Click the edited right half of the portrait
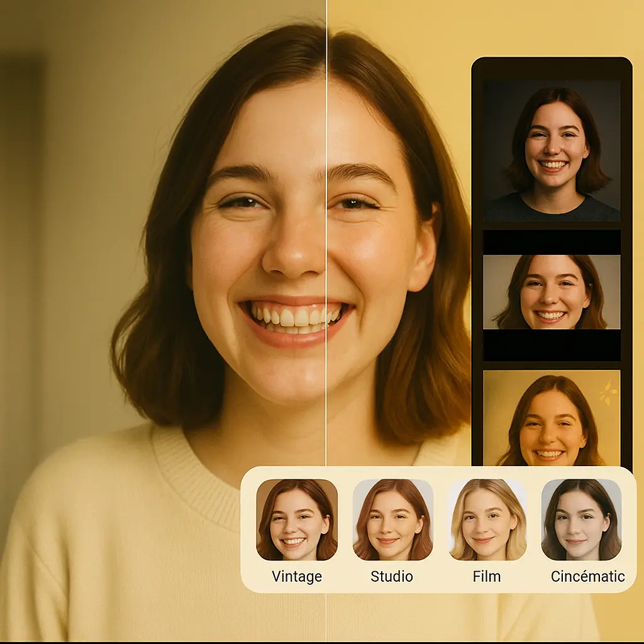 [x=390, y=252]
